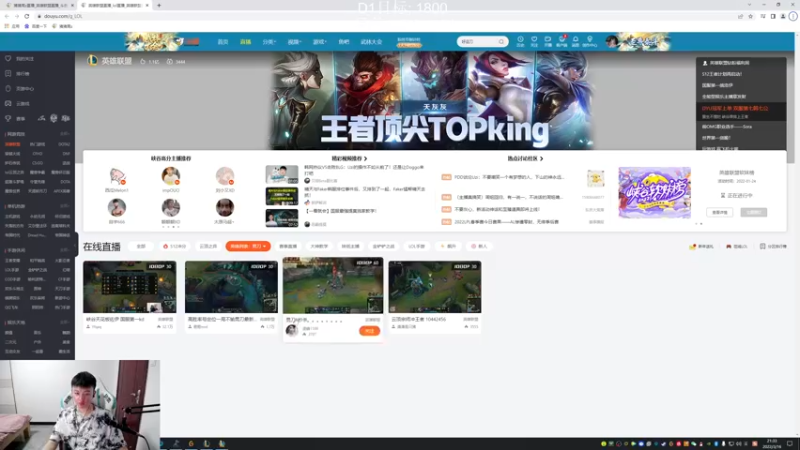Image resolution: width=800 pixels, height=450 pixels.
Task: Reload the page with the refresh icon
Action: click(27, 16)
